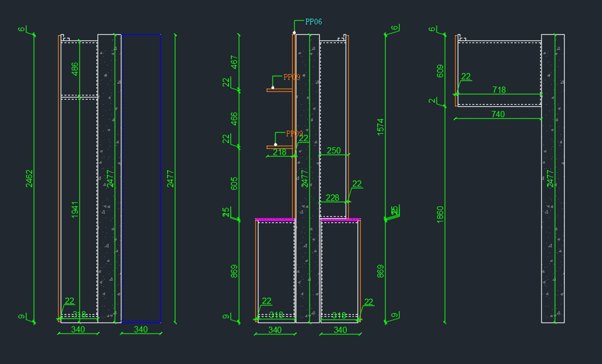Select the left magenta countertop line

tap(274, 219)
